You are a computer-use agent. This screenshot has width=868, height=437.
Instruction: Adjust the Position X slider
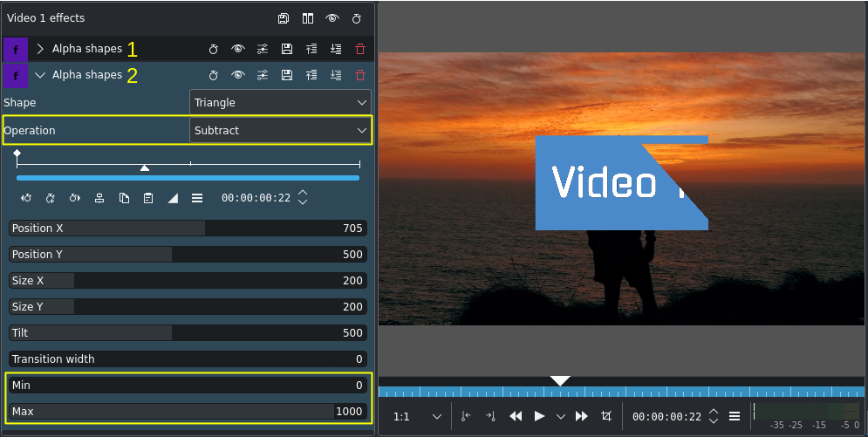pos(188,228)
